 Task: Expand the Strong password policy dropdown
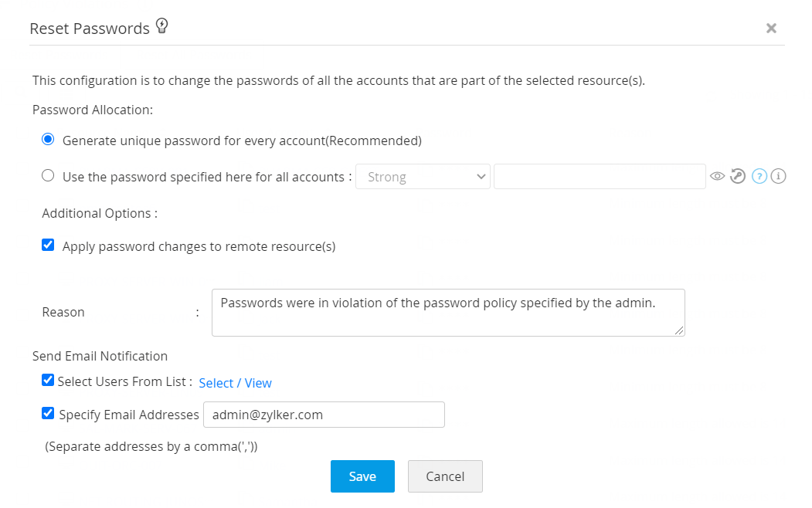(423, 177)
